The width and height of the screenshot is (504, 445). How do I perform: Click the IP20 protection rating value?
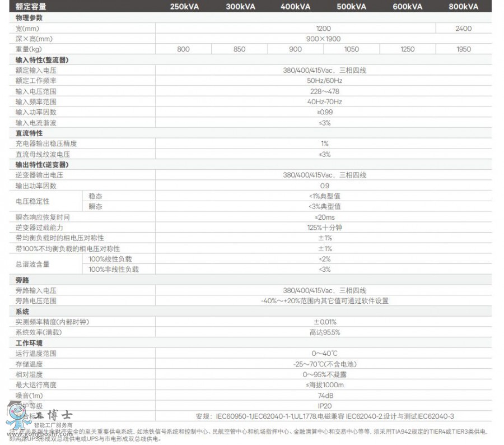324,405
